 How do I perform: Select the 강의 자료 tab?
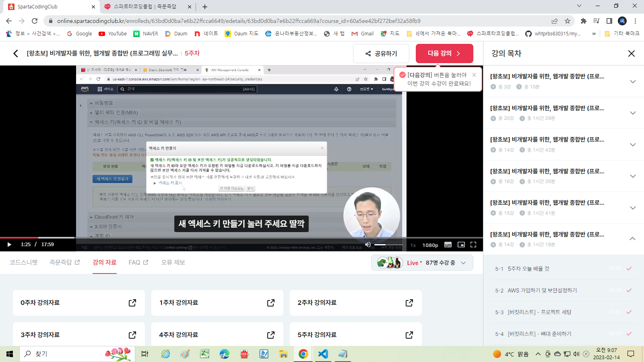(x=105, y=262)
